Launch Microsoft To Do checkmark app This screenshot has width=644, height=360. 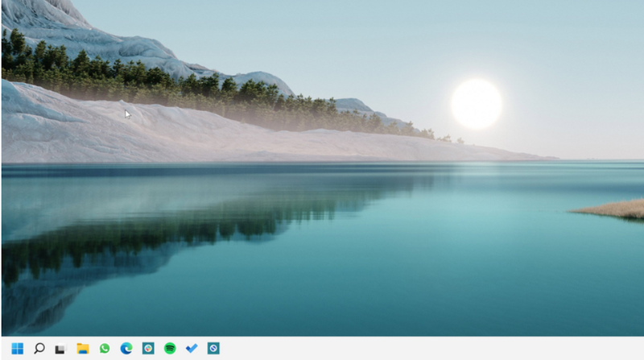192,349
